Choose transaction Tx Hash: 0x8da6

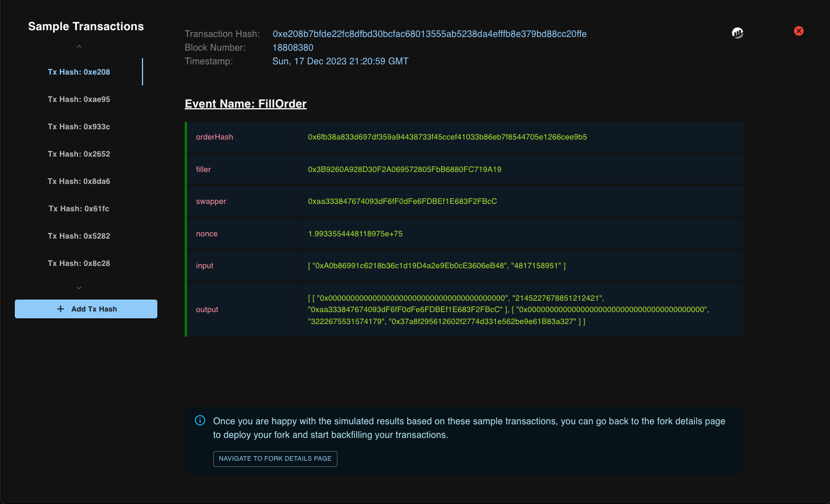pyautogui.click(x=79, y=182)
